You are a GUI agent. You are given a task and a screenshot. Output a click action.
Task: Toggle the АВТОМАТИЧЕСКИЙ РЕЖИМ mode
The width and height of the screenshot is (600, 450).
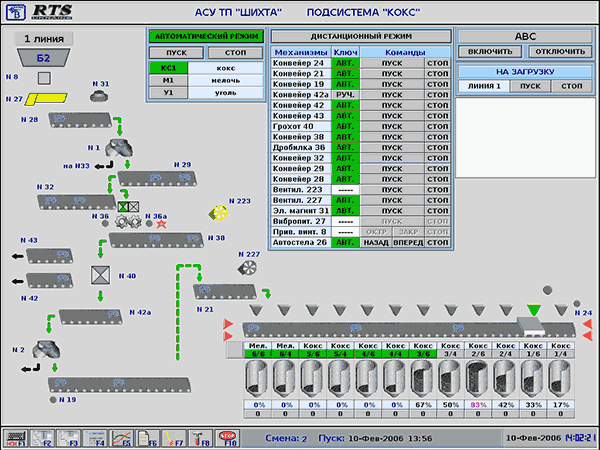coord(205,36)
